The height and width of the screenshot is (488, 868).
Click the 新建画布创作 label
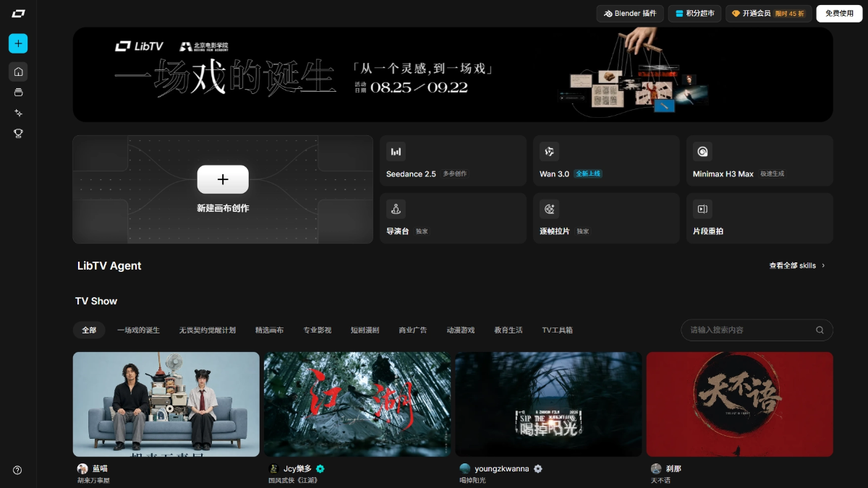(x=223, y=208)
